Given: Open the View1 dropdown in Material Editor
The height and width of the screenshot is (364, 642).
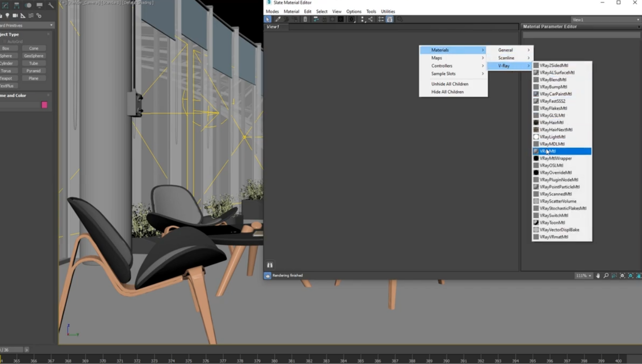Looking at the screenshot, I should pos(605,19).
